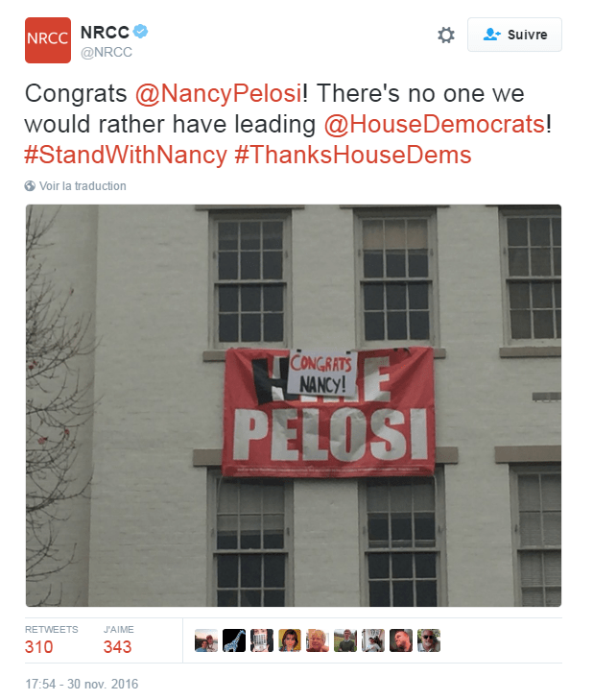Click the first liker avatar in the row
Image resolution: width=593 pixels, height=700 pixels.
pos(206,640)
